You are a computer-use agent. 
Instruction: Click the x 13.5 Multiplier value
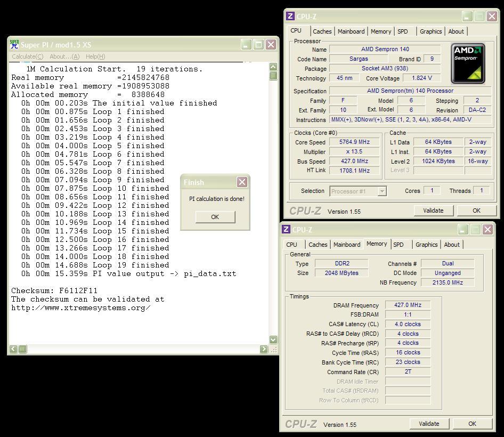click(354, 151)
